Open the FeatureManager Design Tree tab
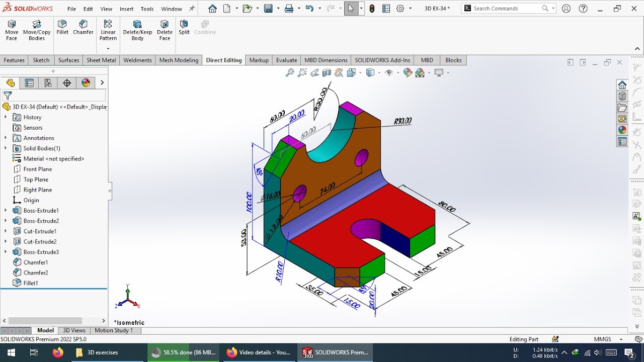 point(10,83)
